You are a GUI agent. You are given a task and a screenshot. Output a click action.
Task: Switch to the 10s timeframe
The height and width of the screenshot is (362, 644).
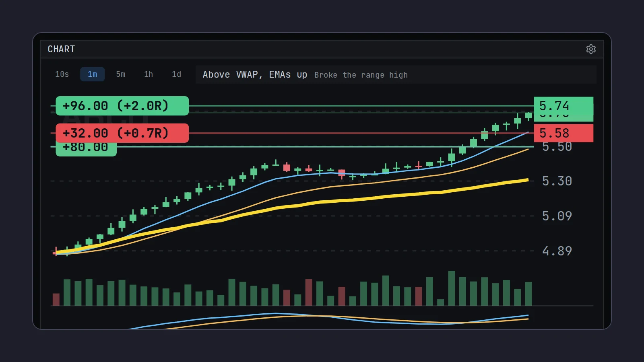tap(62, 74)
